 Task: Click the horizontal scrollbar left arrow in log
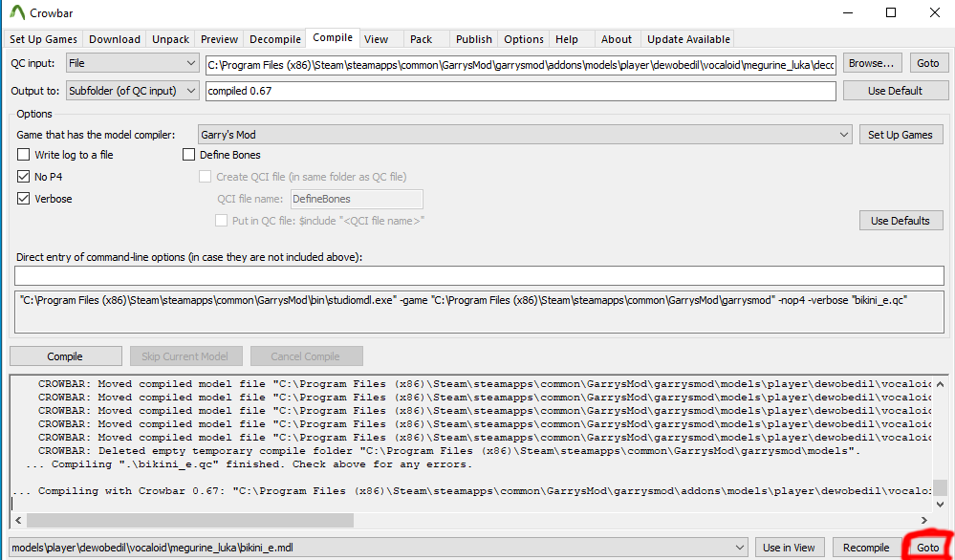coord(17,520)
